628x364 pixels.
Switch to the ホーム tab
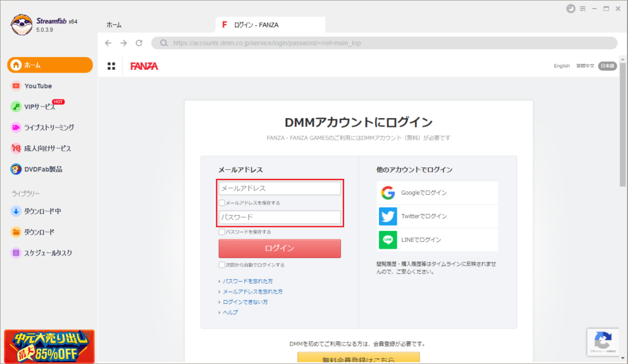(114, 25)
